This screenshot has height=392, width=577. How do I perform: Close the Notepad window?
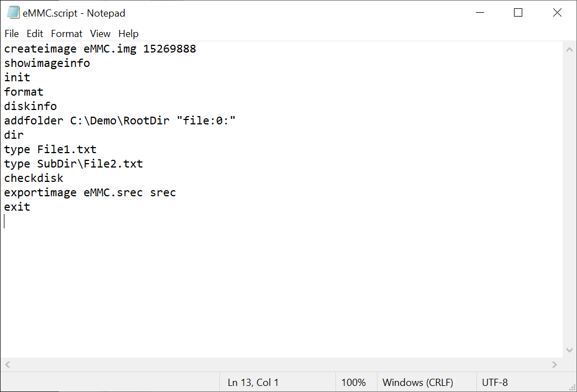pos(557,13)
